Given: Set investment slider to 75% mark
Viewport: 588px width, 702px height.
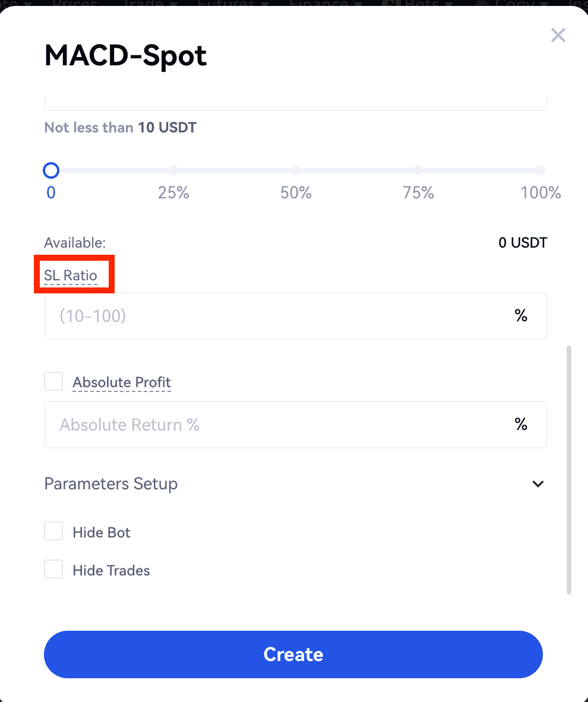Looking at the screenshot, I should click(418, 171).
